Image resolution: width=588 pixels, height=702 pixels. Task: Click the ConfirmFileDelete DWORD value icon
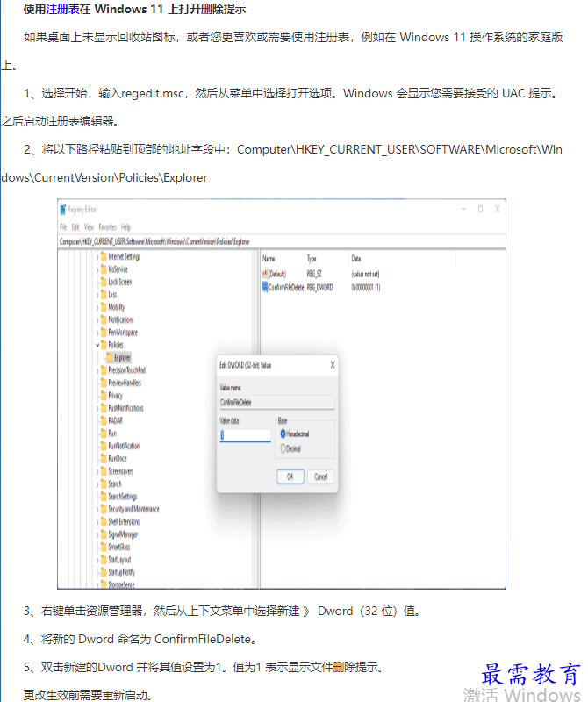pos(265,287)
